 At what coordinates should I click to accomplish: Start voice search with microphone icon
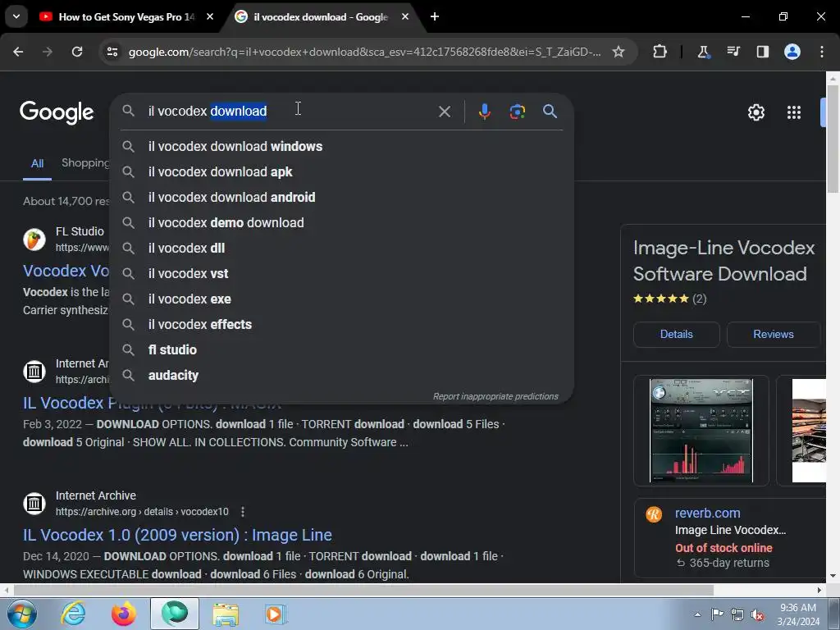click(484, 112)
